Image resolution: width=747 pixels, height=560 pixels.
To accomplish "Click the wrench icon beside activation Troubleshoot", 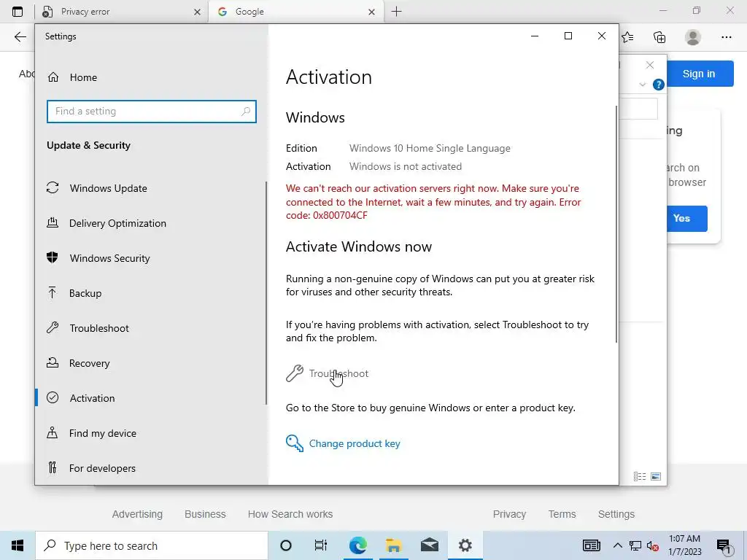I will point(295,374).
